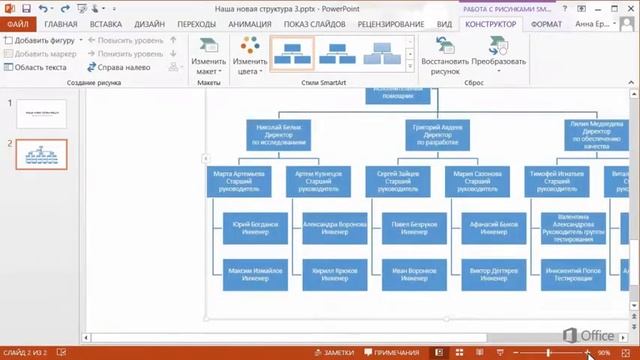Undo the last action

pos(43,9)
